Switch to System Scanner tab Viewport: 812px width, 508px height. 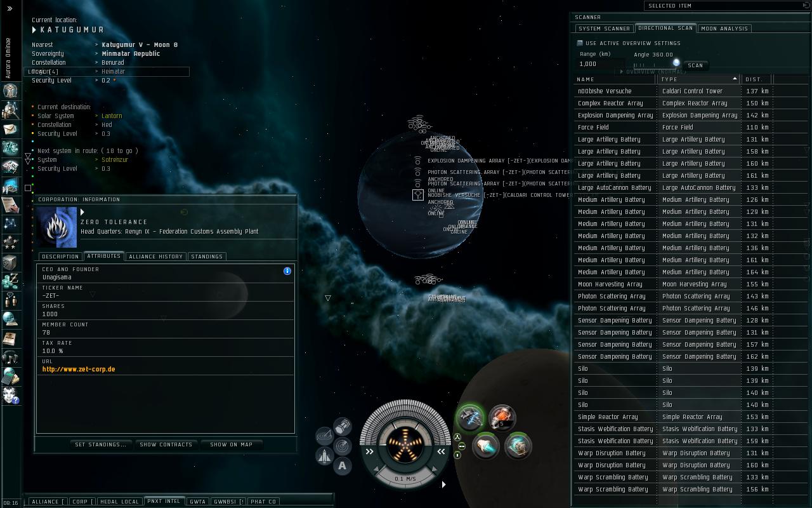[x=605, y=29]
